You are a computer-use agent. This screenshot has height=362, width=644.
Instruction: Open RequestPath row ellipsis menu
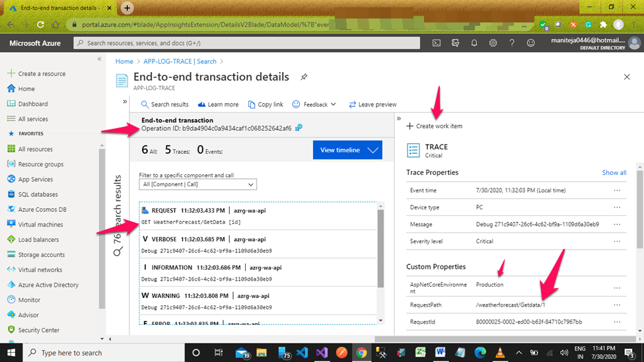617,305
